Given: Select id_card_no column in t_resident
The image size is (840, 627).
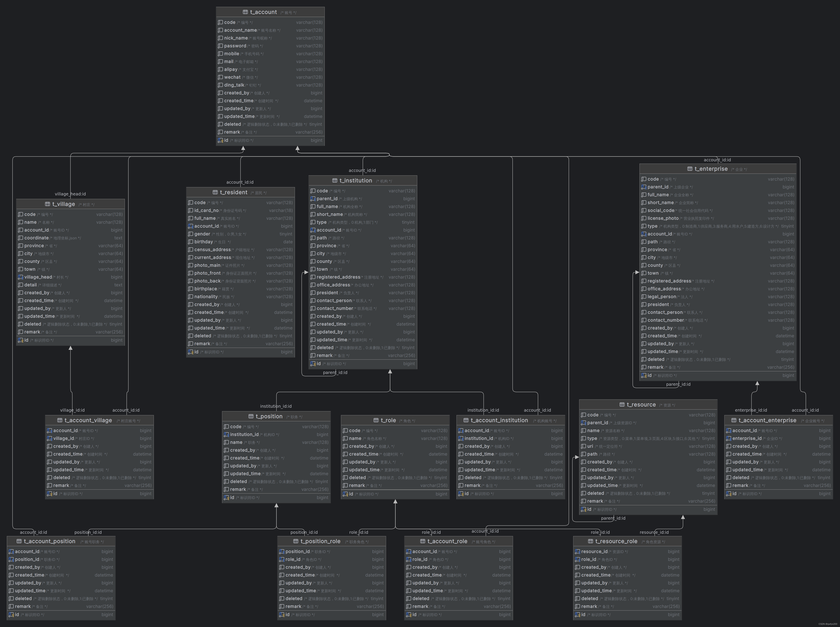Looking at the screenshot, I should point(240,211).
